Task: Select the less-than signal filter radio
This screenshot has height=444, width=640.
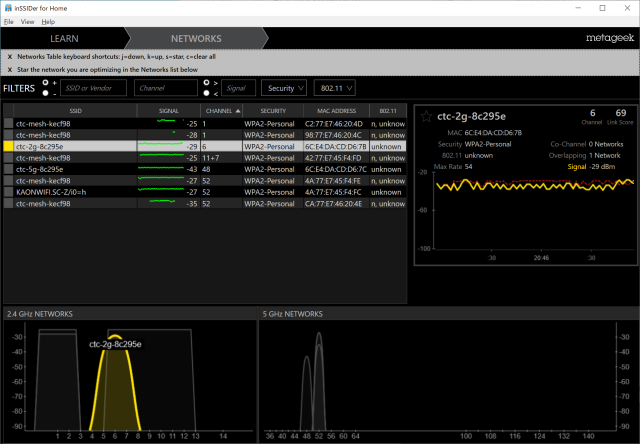Action: tap(207, 93)
